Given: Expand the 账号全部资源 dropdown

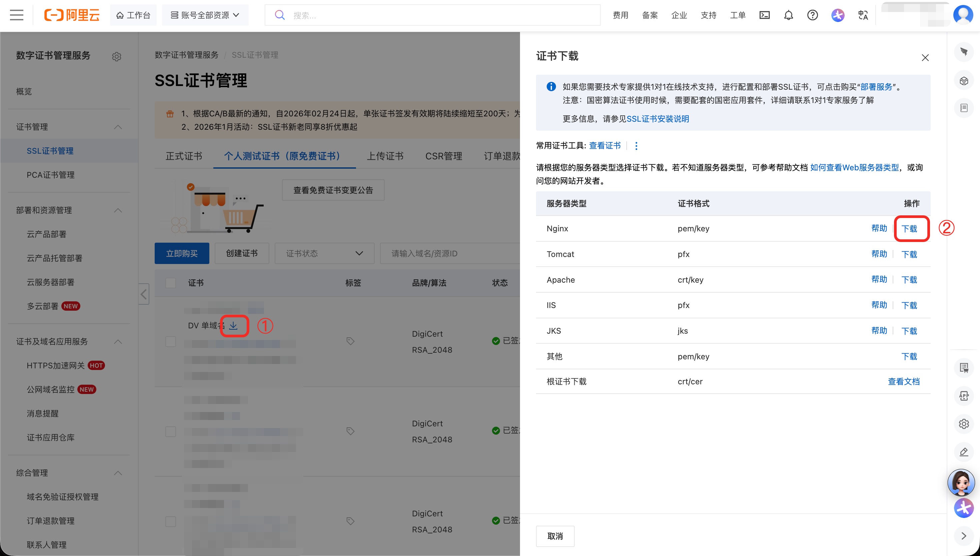Looking at the screenshot, I should (x=205, y=15).
